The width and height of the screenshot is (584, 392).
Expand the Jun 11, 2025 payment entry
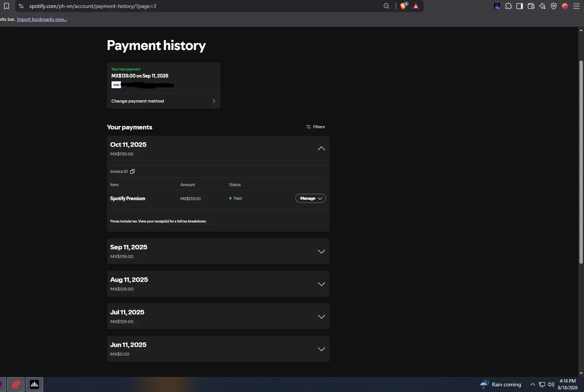pyautogui.click(x=321, y=349)
